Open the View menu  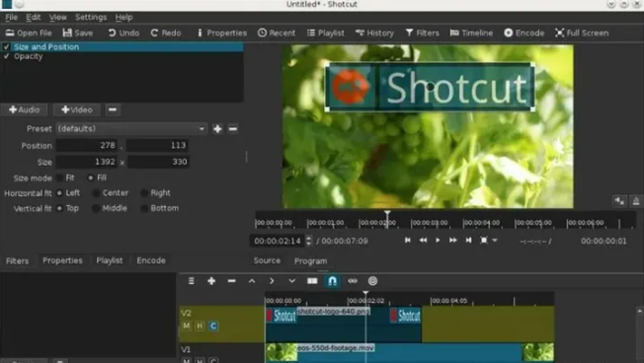pos(58,17)
